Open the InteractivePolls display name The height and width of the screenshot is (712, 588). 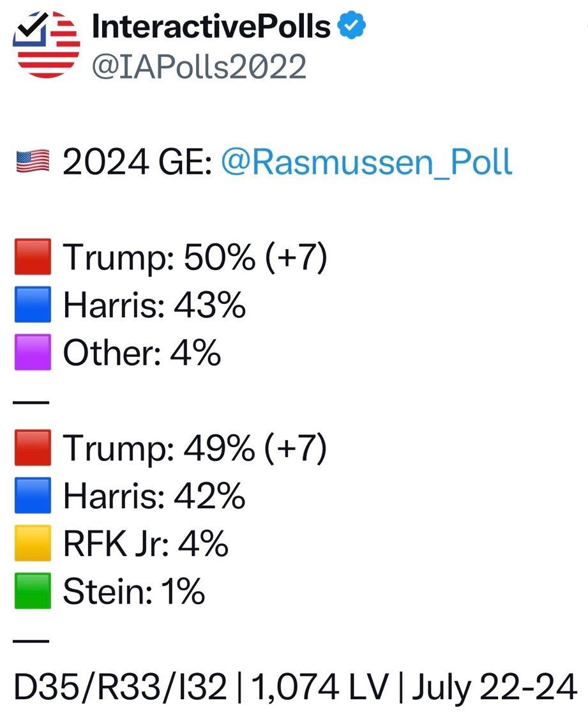click(211, 26)
